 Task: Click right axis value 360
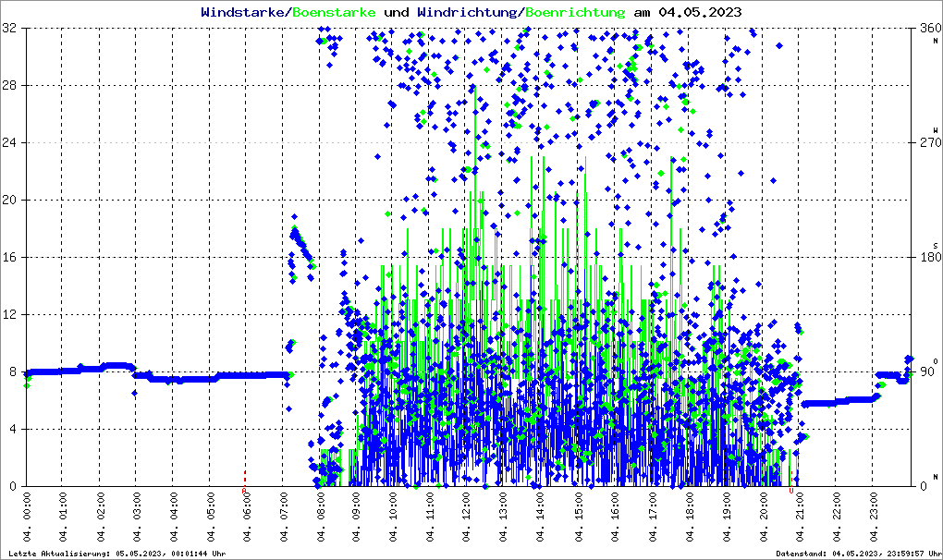pyautogui.click(x=930, y=29)
